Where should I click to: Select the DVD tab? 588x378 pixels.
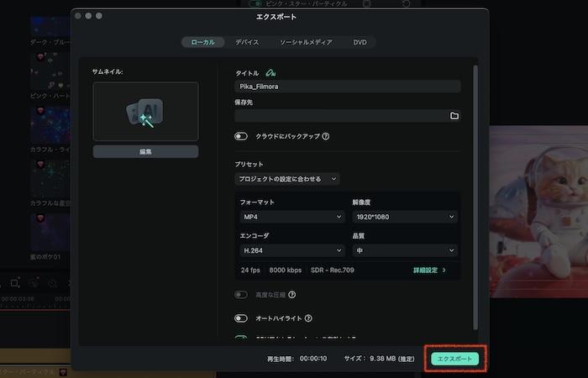(x=360, y=42)
